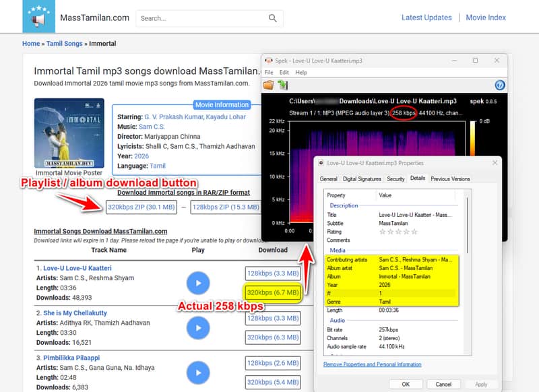The height and width of the screenshot is (392, 539).
Task: Open File menu in Spek
Action: point(269,73)
